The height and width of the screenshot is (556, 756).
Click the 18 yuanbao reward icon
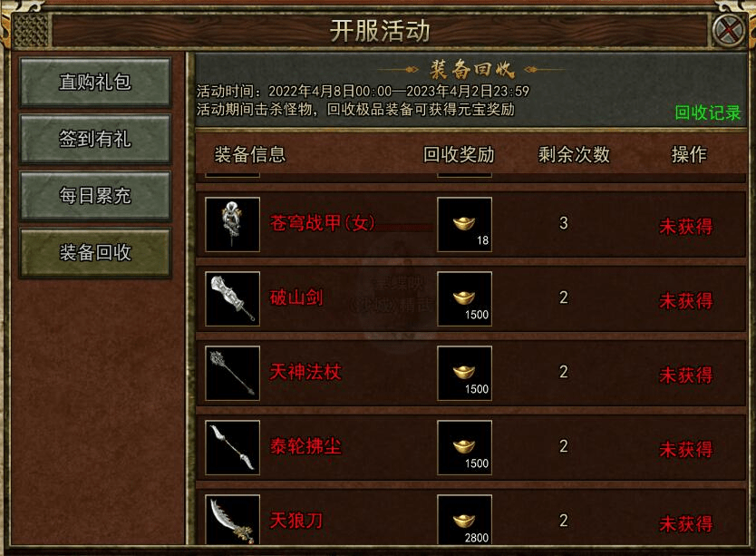click(x=465, y=224)
